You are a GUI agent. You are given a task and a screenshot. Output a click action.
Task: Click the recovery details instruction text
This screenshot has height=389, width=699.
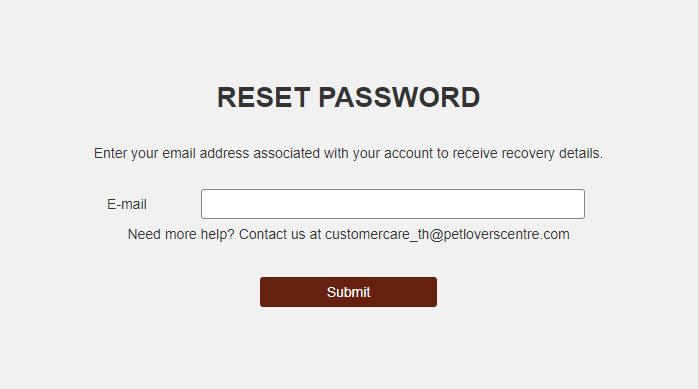[x=348, y=153]
